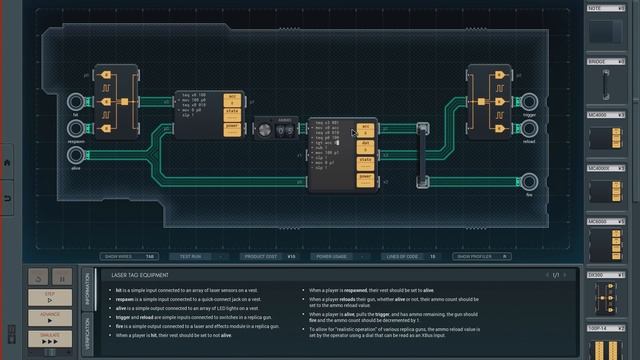The width and height of the screenshot is (640, 360).
Task: Click the Lines of Code readout
Action: [411, 257]
